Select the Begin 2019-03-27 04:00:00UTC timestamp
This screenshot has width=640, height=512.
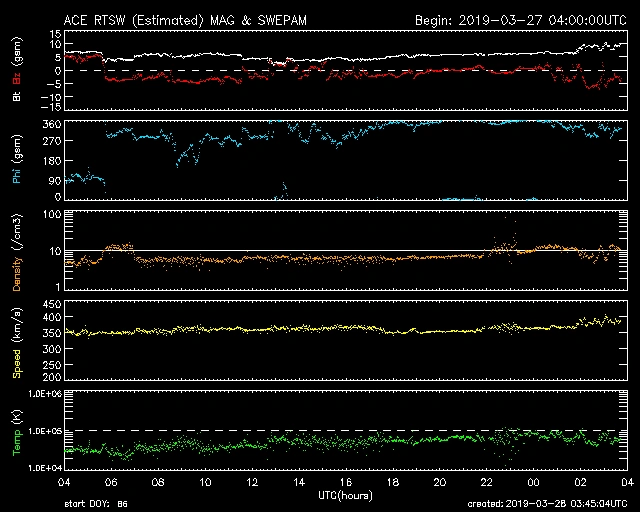pyautogui.click(x=521, y=20)
